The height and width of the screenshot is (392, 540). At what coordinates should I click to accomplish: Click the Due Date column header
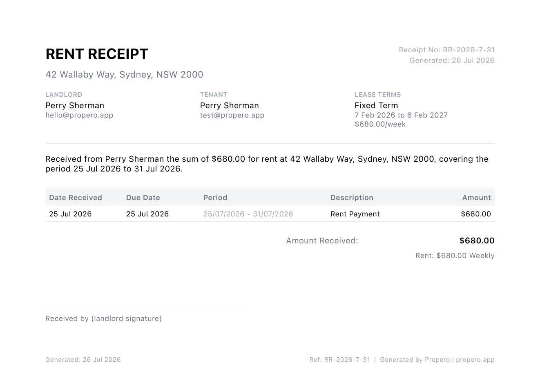tap(143, 198)
